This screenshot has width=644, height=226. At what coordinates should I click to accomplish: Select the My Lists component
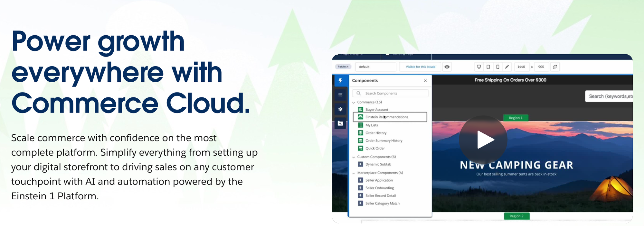368,125
